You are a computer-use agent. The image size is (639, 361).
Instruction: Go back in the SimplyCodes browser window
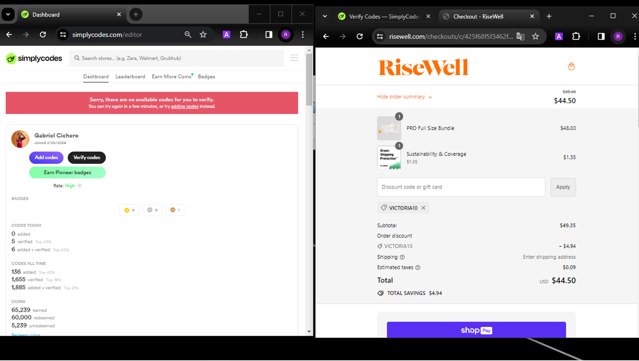click(x=9, y=35)
